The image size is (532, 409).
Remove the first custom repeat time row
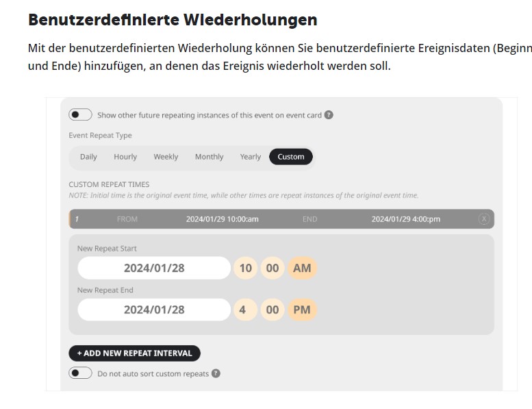click(484, 219)
